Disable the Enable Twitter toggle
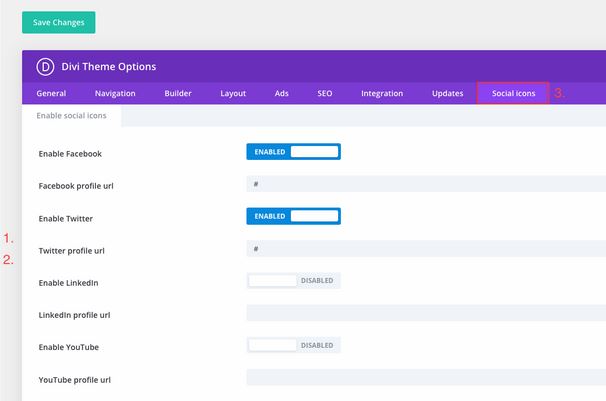Image resolution: width=606 pixels, height=401 pixels. (x=293, y=216)
